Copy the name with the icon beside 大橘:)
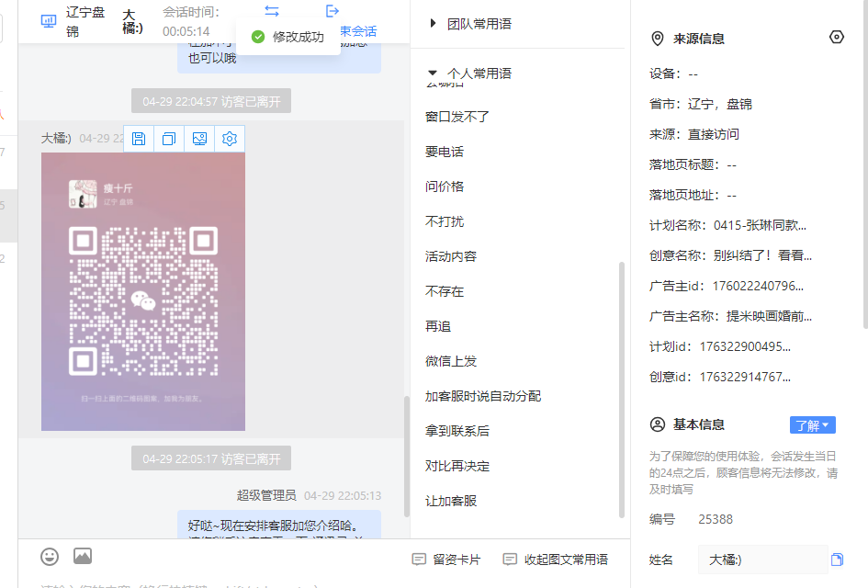 [x=837, y=560]
